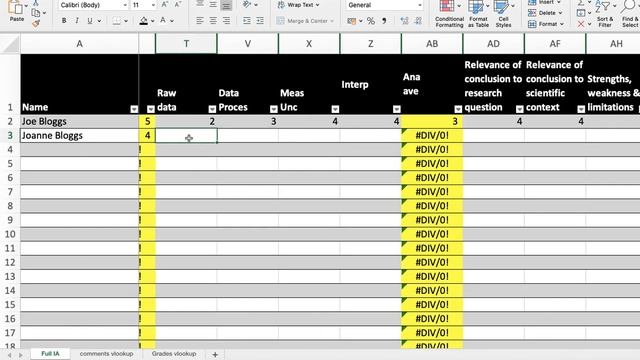Click the Joe Bloggs name cell

[80, 121]
